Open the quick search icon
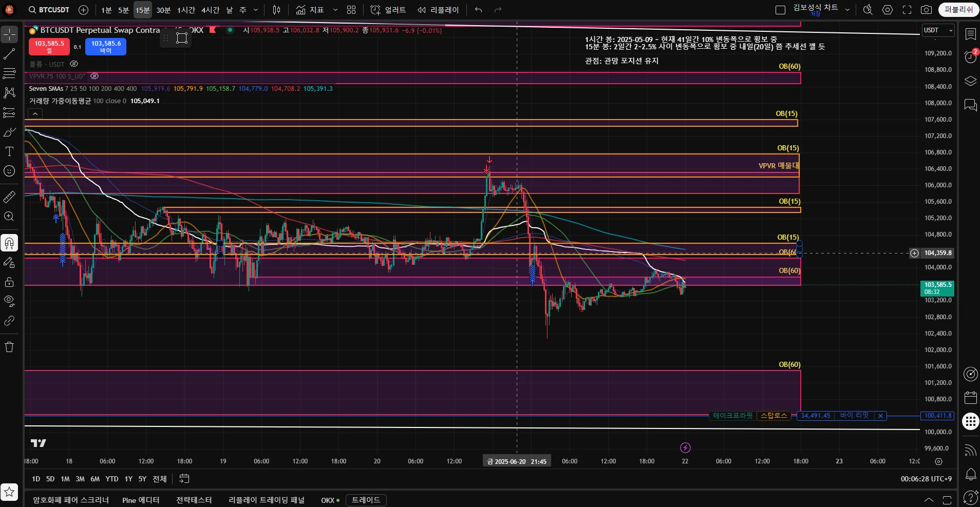 [868, 10]
